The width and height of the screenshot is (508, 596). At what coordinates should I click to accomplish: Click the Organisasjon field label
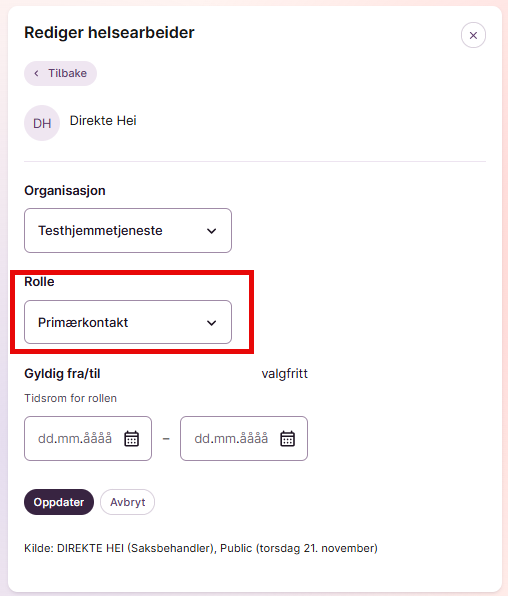(65, 190)
